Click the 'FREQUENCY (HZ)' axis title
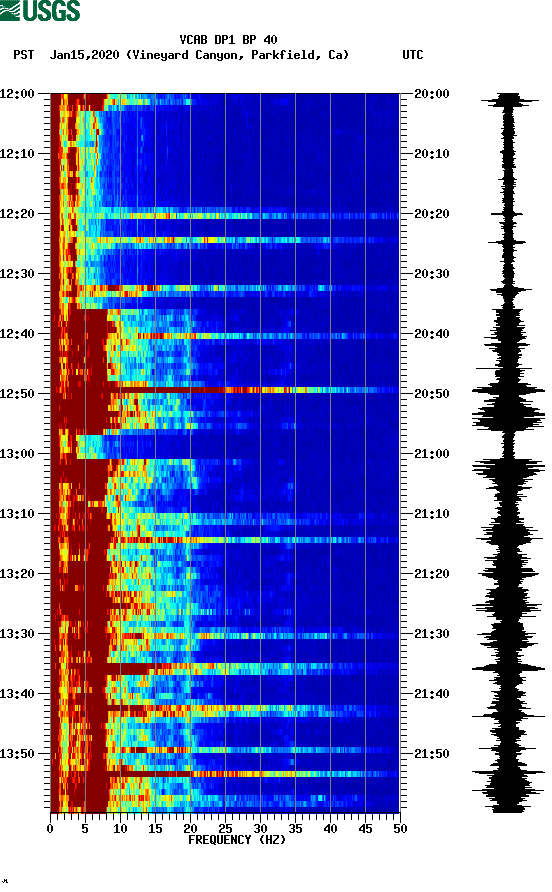The height and width of the screenshot is (892, 552). pos(237,840)
